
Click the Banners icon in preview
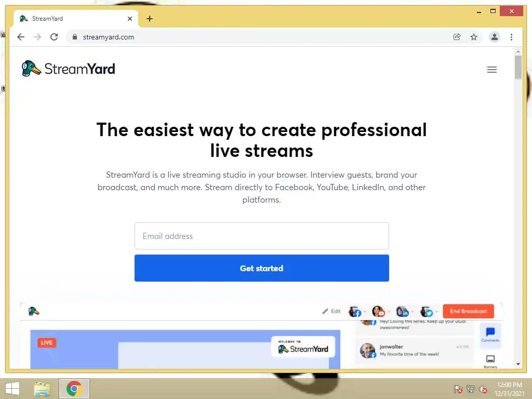[490, 362]
